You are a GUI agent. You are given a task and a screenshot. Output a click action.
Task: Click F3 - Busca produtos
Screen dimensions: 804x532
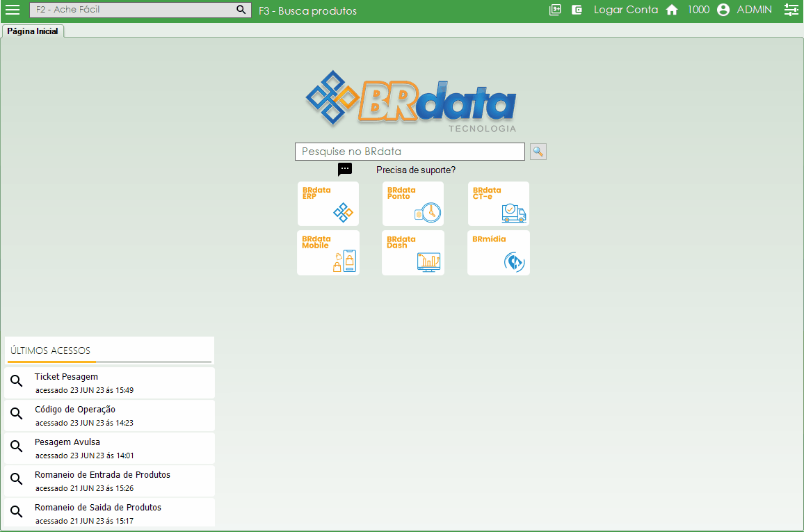(x=307, y=10)
